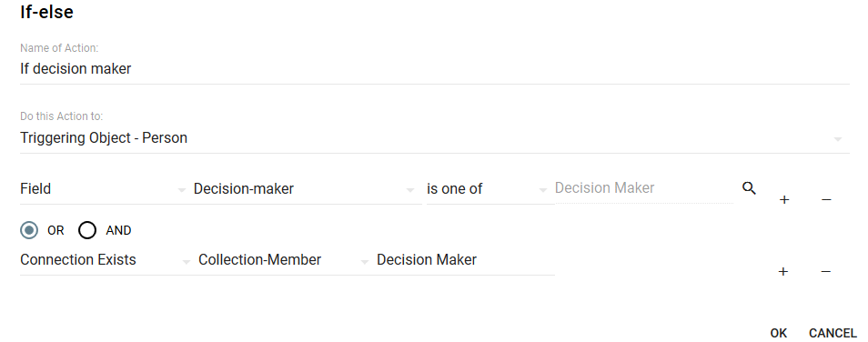Expand the Collection-Member dropdown
The width and height of the screenshot is (868, 342).
click(285, 260)
